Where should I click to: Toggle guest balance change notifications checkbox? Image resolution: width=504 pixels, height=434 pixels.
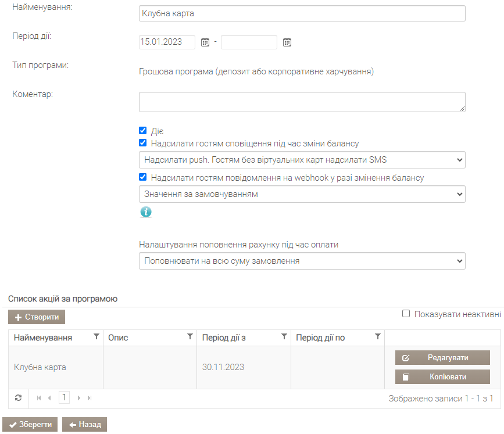click(143, 142)
